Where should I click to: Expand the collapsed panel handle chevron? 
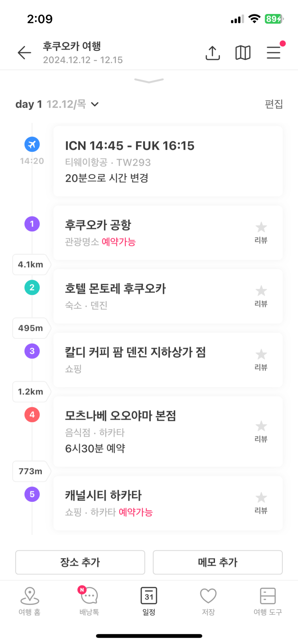pyautogui.click(x=149, y=81)
